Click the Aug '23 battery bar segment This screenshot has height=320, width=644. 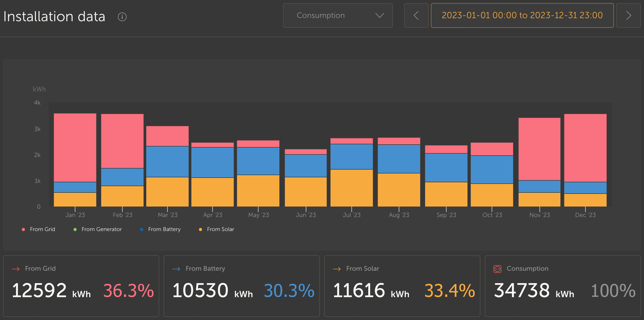(399, 159)
